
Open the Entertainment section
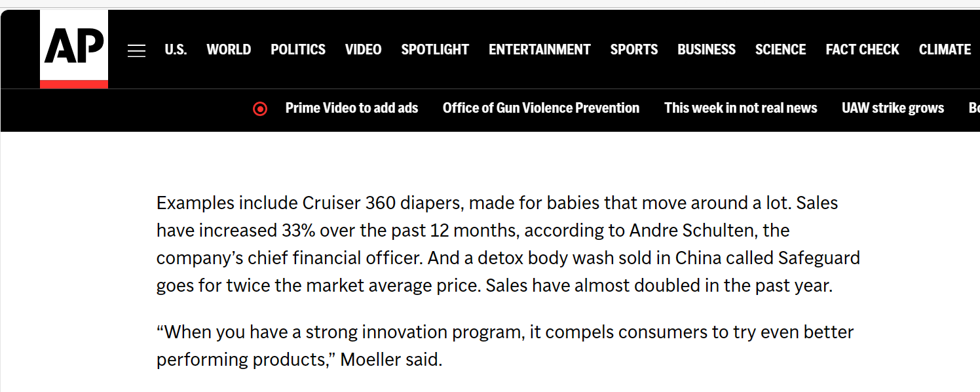540,50
